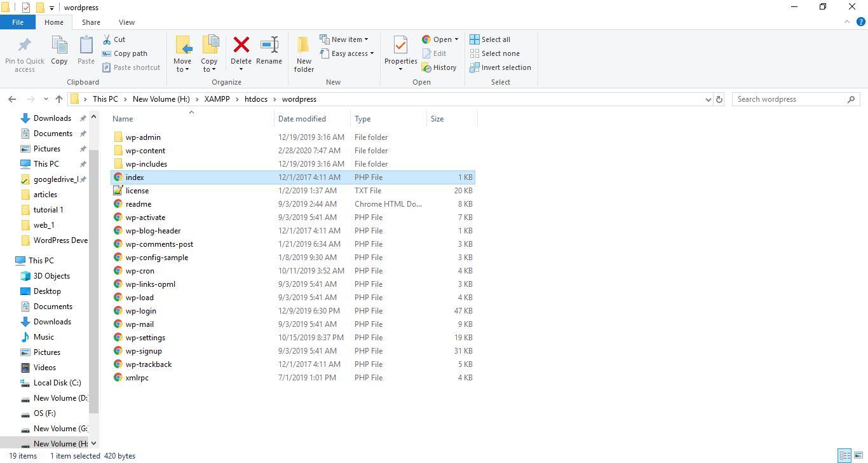Pin the folder to Quick access
The image size is (868, 463).
[x=25, y=54]
